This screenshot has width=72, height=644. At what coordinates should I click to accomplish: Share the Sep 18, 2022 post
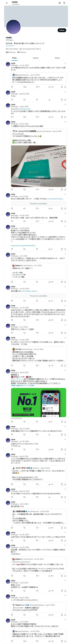click(65, 99)
